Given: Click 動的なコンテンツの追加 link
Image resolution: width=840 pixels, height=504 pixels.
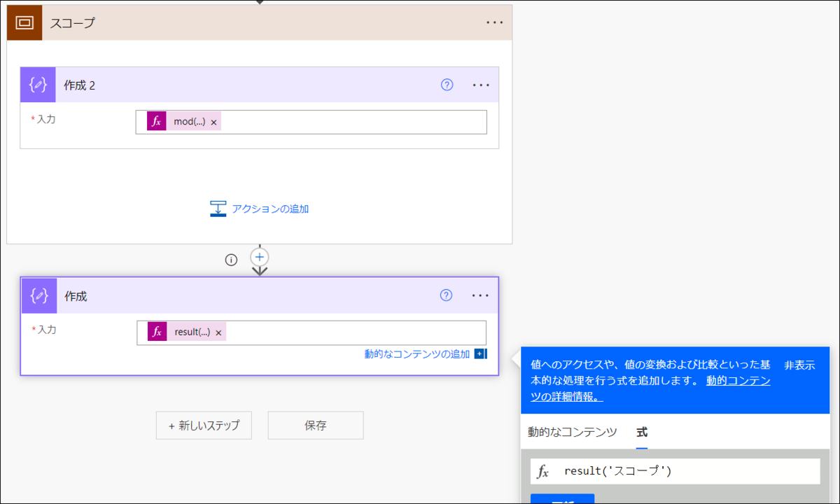Looking at the screenshot, I should [x=417, y=354].
